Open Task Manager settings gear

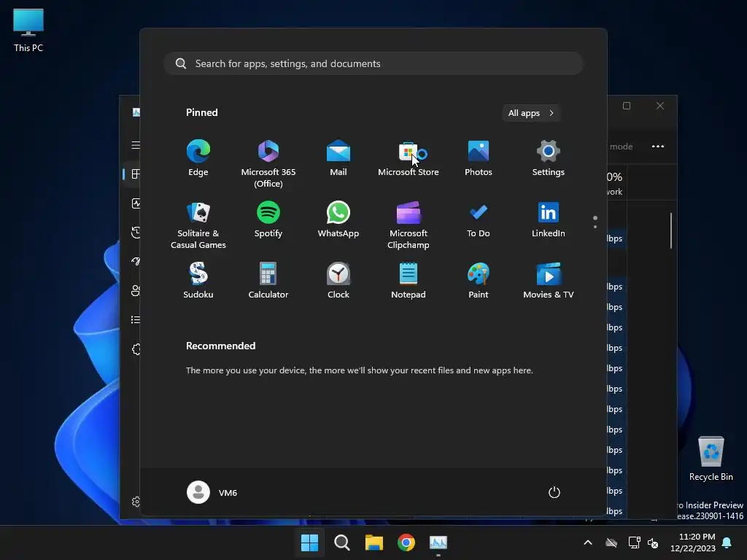click(x=136, y=502)
